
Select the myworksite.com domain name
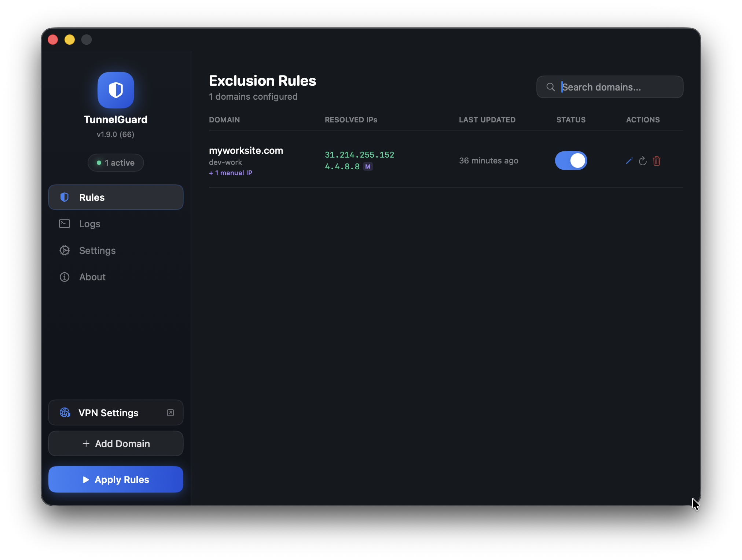pyautogui.click(x=246, y=151)
